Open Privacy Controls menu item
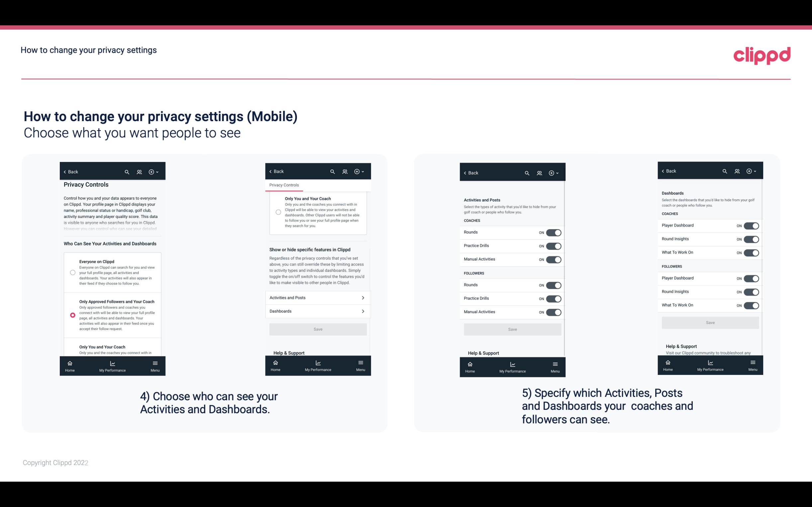Image resolution: width=812 pixels, height=507 pixels. (284, 185)
